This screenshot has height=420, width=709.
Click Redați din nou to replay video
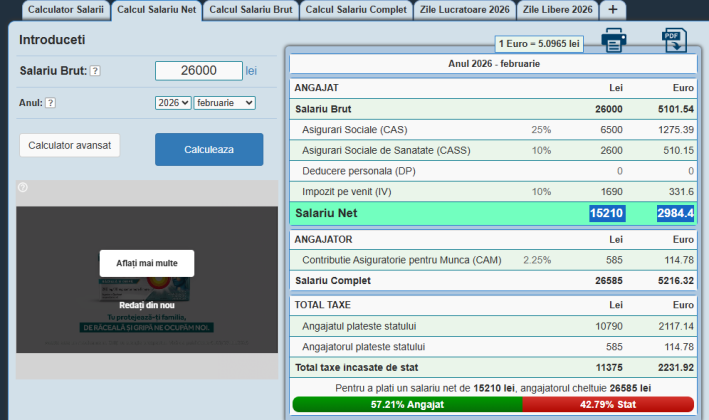click(146, 304)
